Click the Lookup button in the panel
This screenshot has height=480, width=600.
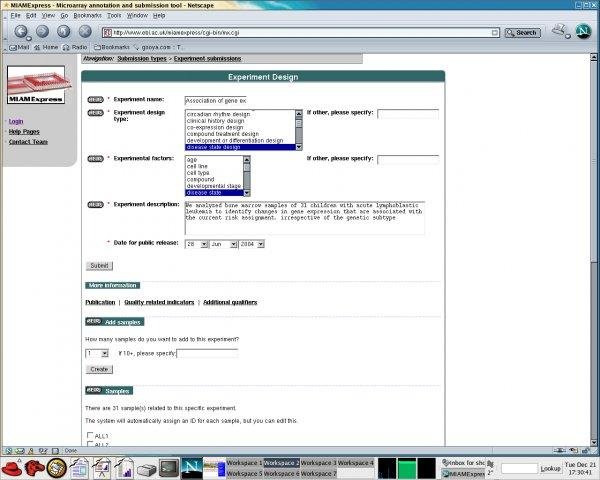(550, 469)
